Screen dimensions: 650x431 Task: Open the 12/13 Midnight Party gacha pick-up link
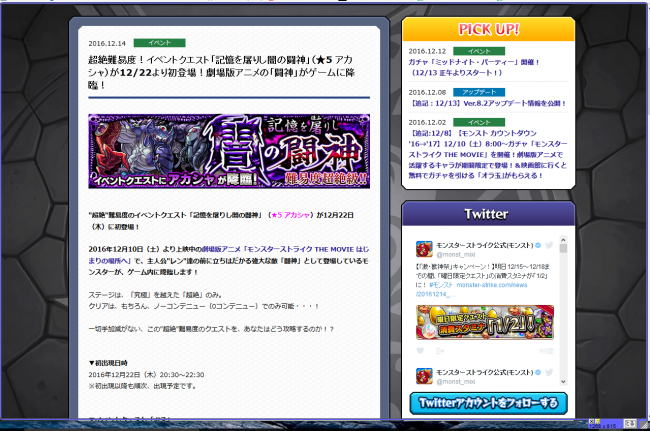tap(474, 68)
